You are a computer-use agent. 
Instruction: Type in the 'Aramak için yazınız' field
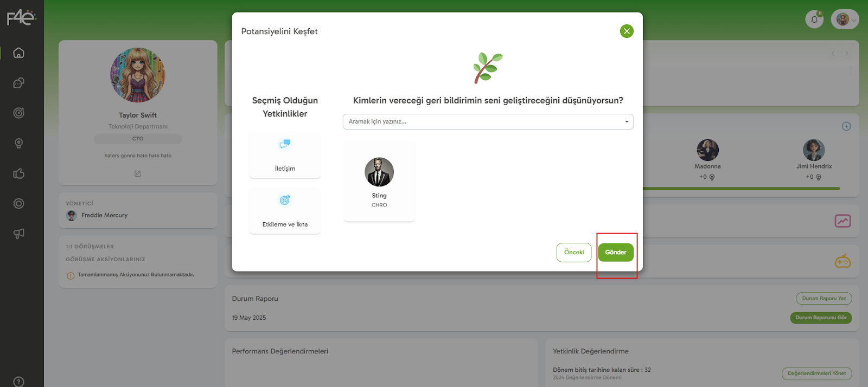coord(483,122)
